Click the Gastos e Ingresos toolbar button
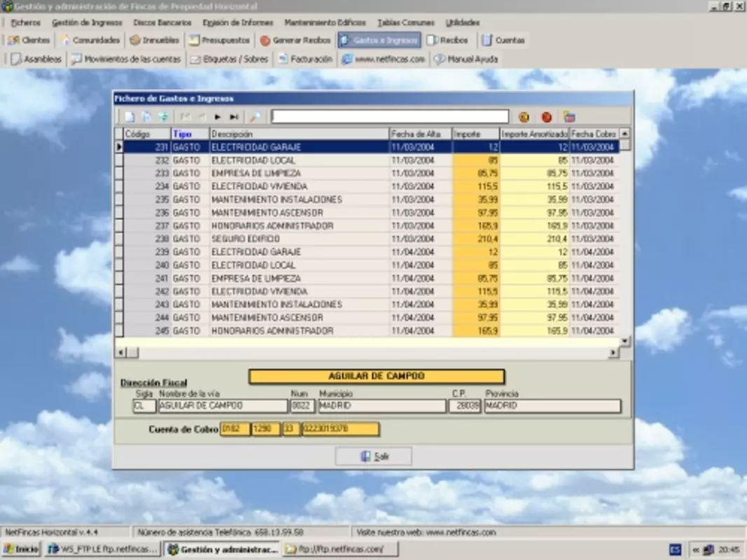Viewport: 747px width, 560px height. [x=379, y=41]
